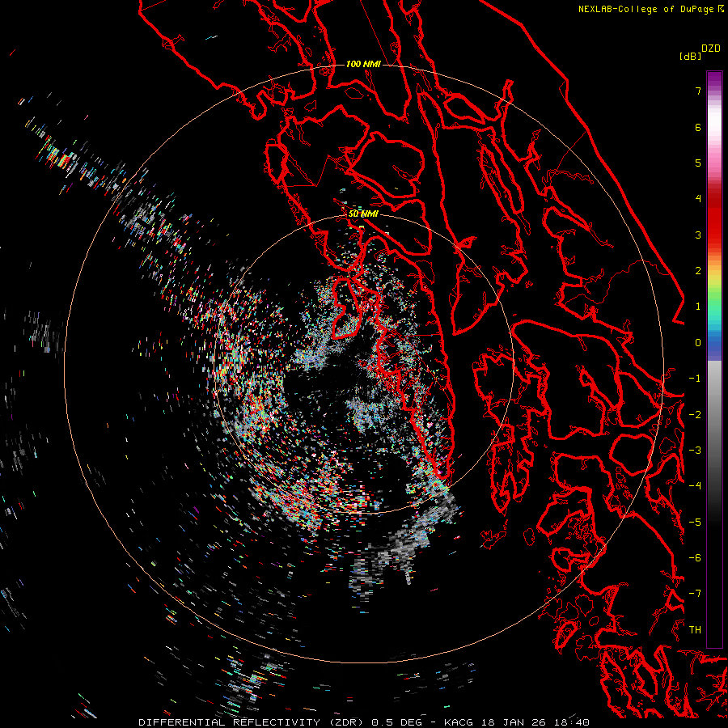Viewport: 728px width, 728px height.
Task: Click the 18 JAN 26 date in caption
Action: click(x=513, y=722)
